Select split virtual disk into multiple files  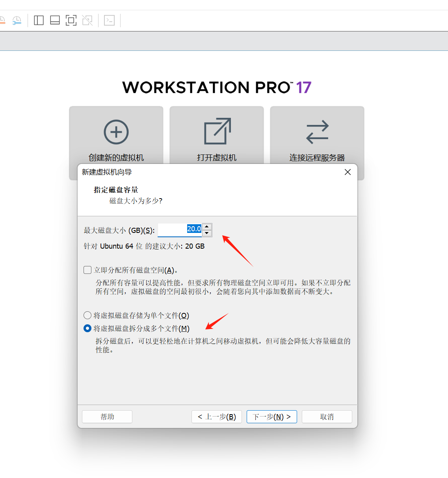(x=87, y=328)
